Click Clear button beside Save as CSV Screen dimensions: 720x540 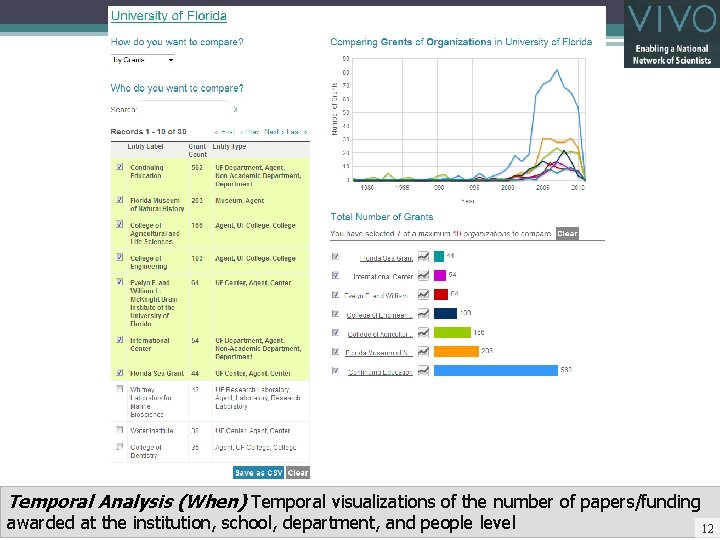click(298, 472)
